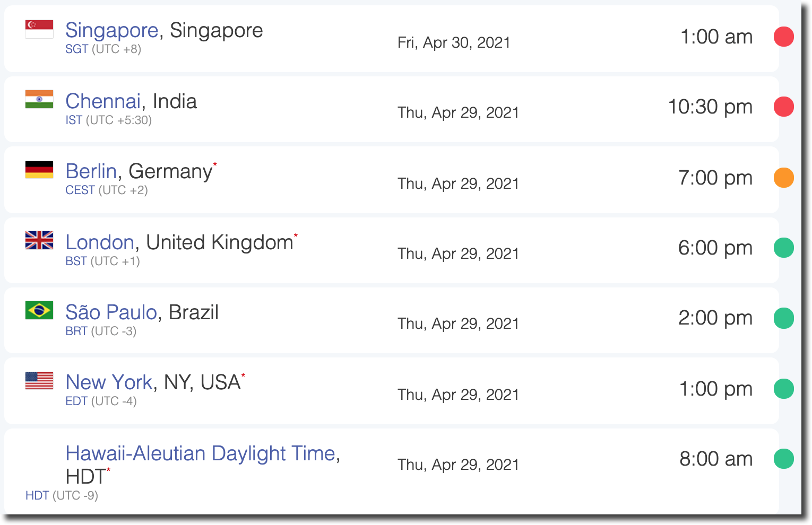Screen dimensions: 812x525
Task: Click the CEST time zone abbreviation
Action: tap(80, 190)
